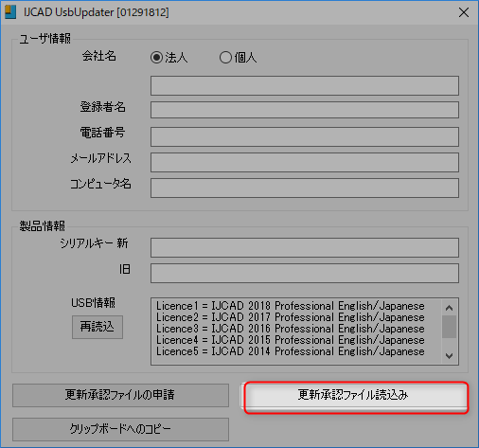Click the USB info list scroll down arrow
479x448 pixels.
click(450, 356)
